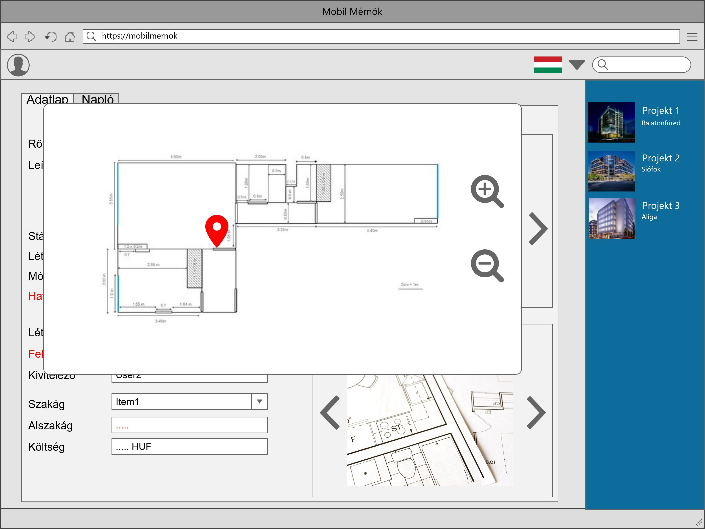Show previous blueprint photo with left chevron
The image size is (705, 529).
(x=329, y=412)
